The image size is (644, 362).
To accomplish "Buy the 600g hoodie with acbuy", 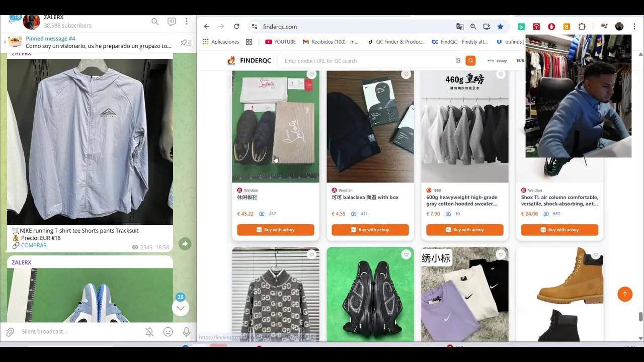I will (465, 230).
